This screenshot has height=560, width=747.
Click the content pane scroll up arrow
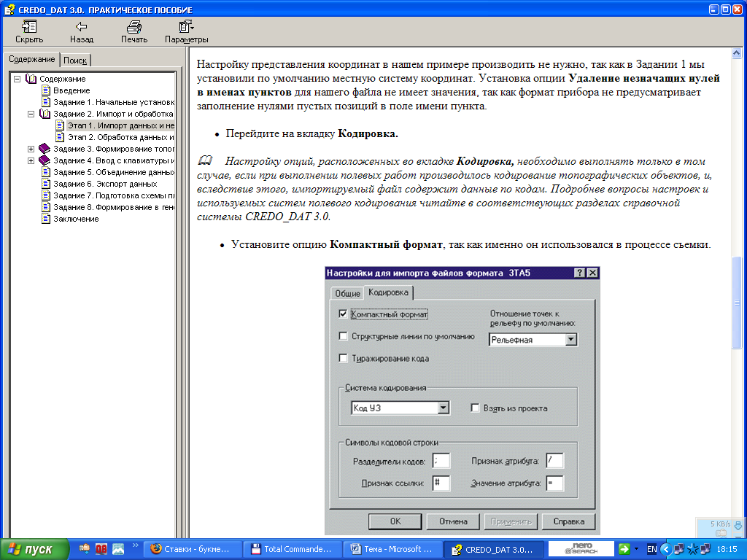pos(737,52)
